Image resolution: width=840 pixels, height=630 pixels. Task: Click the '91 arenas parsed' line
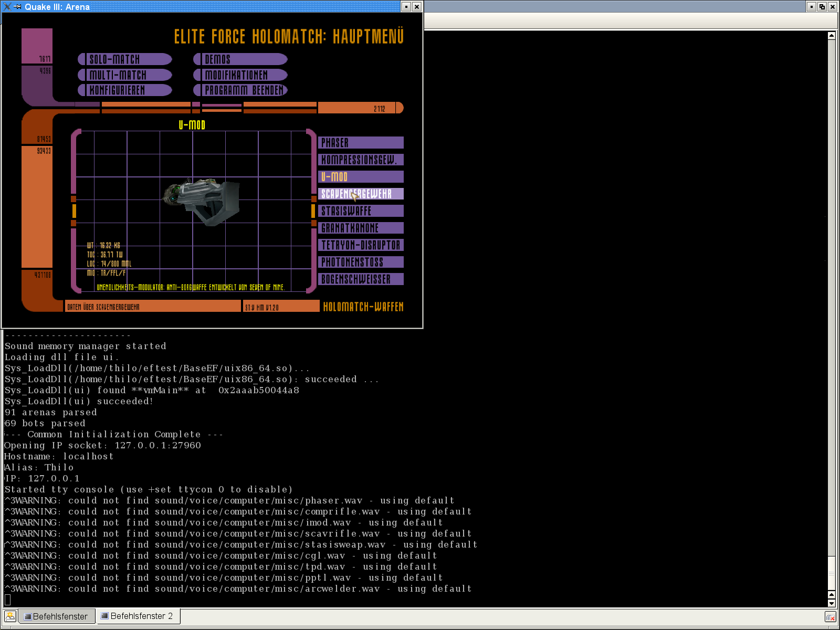click(51, 412)
